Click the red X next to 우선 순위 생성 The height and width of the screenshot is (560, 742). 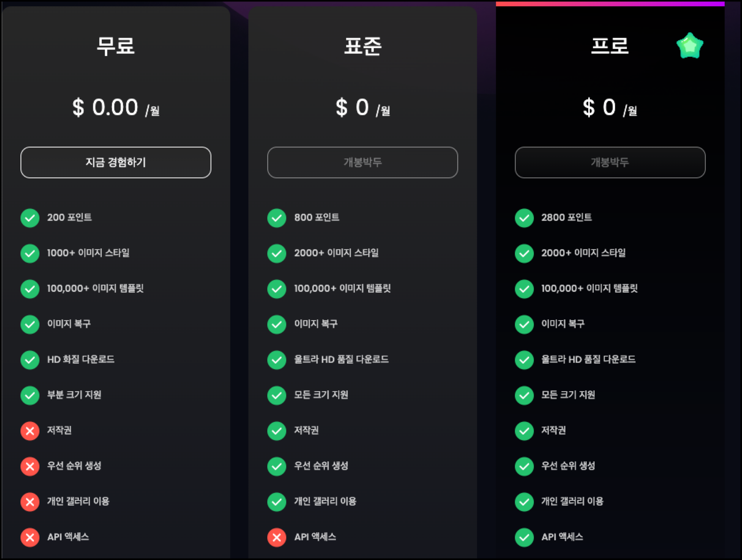pos(30,467)
